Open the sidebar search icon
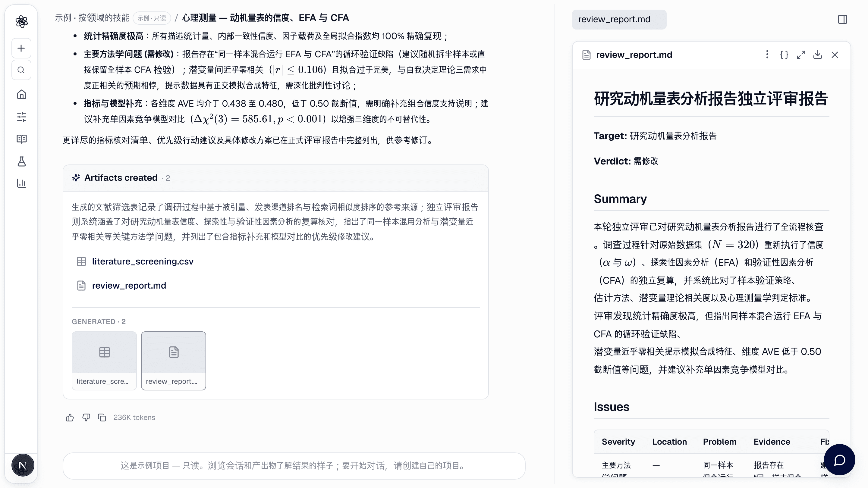This screenshot has width=868, height=488. [21, 70]
